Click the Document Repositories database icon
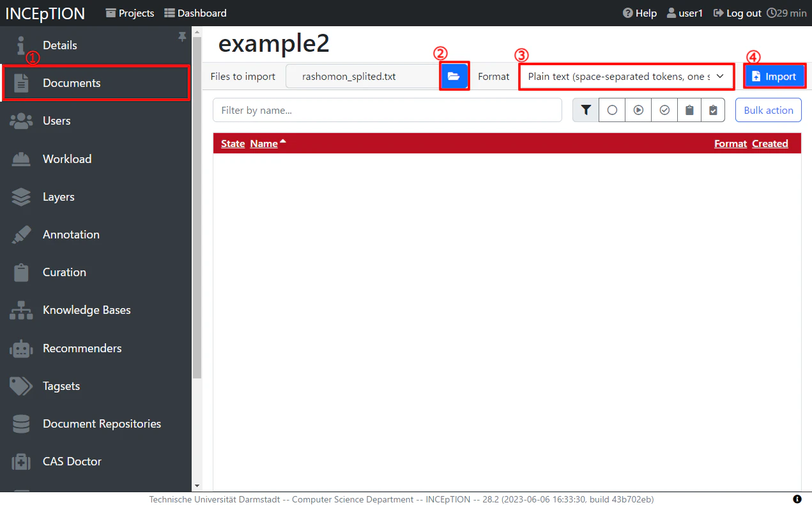The image size is (812, 505). 21,423
